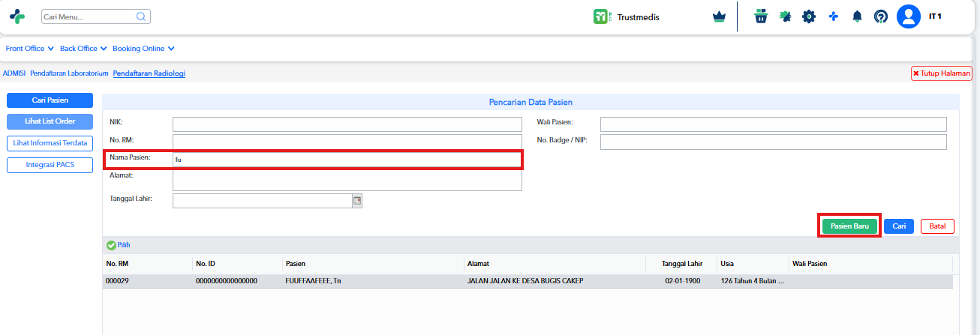The width and height of the screenshot is (980, 335).
Task: Click the red Batal button
Action: (937, 226)
